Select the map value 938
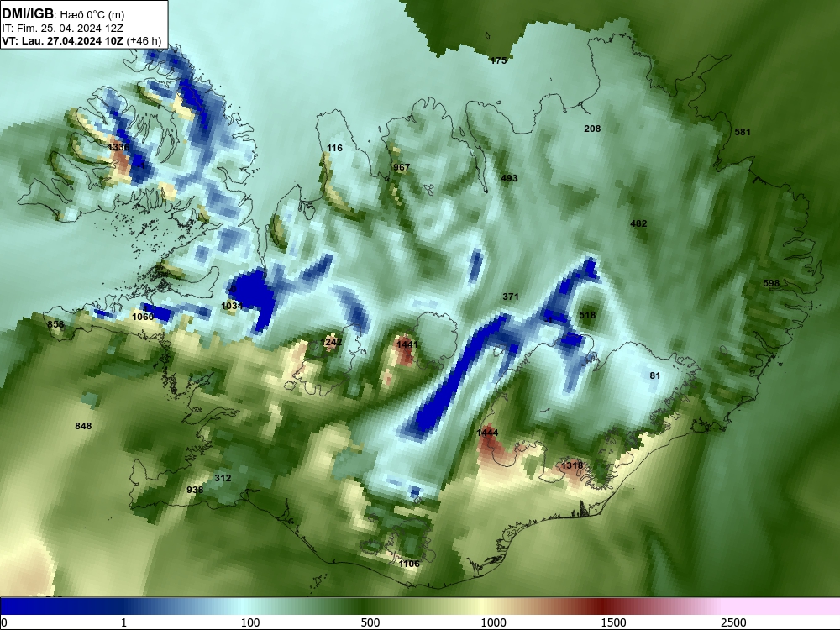Image resolution: width=840 pixels, height=630 pixels. pos(195,490)
